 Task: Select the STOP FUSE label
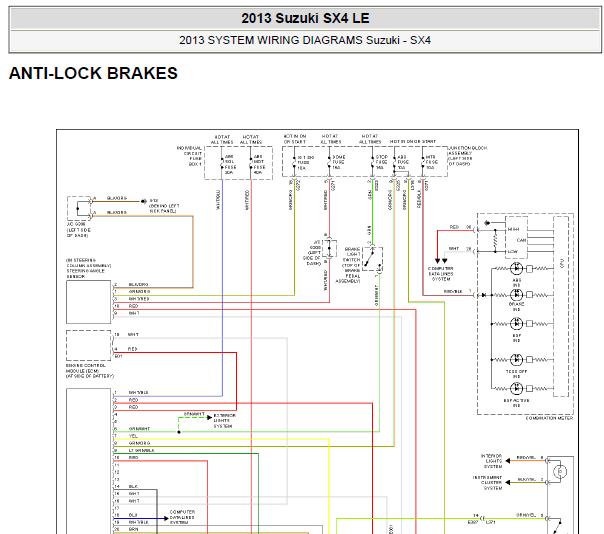381,162
